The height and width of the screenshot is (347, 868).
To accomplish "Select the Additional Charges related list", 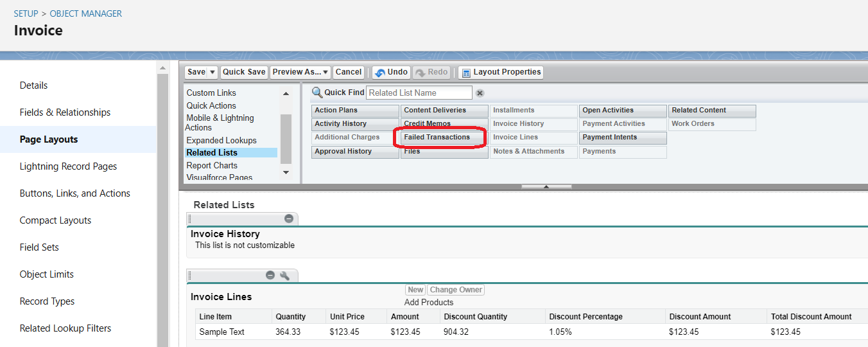I will (x=355, y=138).
